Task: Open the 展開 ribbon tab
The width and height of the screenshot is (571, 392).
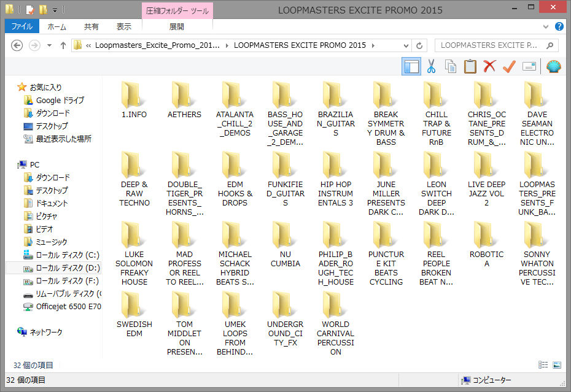Action: point(177,26)
